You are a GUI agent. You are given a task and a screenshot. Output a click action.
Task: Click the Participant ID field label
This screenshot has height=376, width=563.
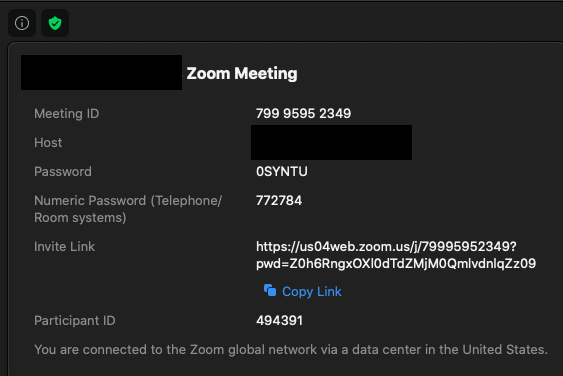point(75,320)
